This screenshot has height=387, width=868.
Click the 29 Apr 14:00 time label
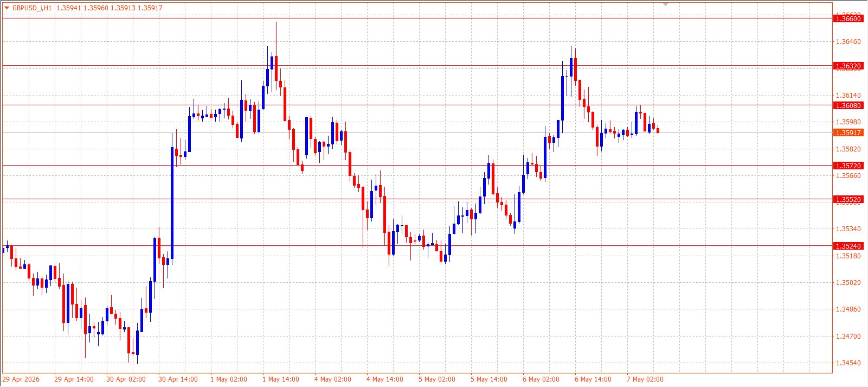74,379
